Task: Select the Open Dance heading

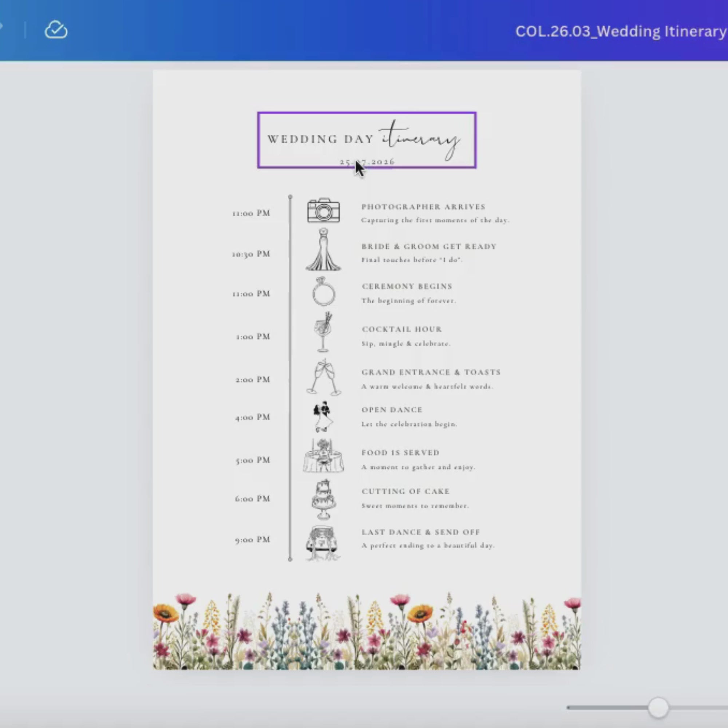Action: tap(392, 409)
